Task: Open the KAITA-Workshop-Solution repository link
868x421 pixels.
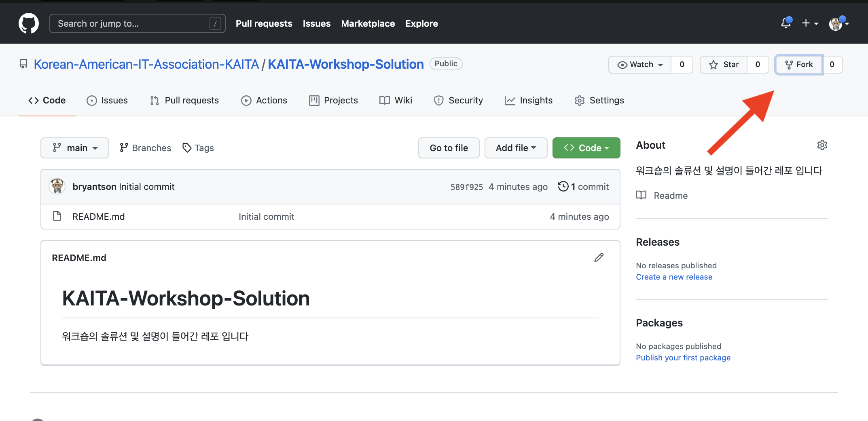Action: (345, 64)
